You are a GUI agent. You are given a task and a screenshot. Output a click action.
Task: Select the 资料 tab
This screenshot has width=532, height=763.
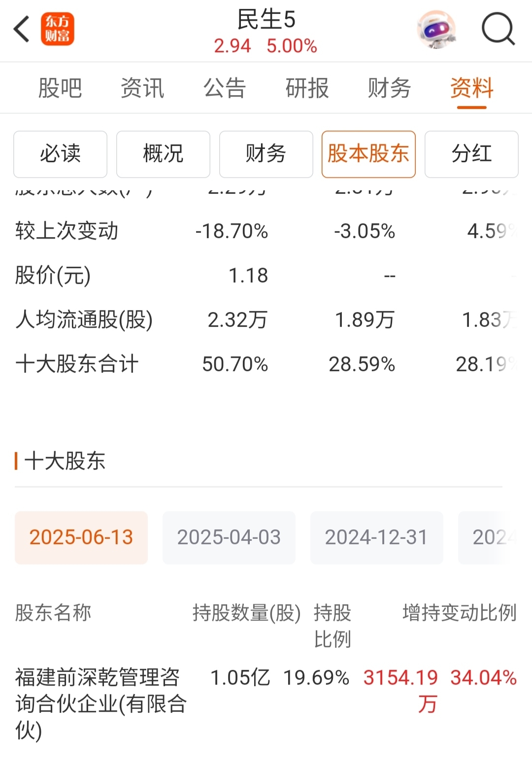(471, 88)
